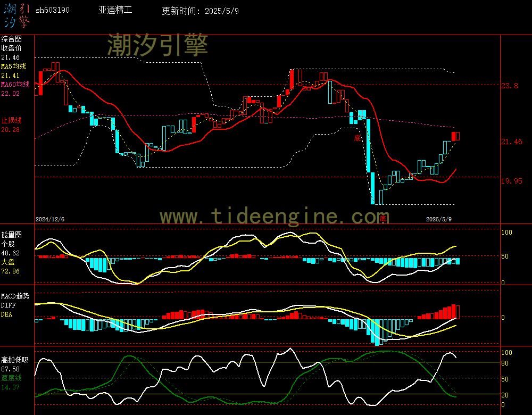532x415 pixels.
Task: Click the red 底 marker beside the falling candles
Action: (x=358, y=138)
